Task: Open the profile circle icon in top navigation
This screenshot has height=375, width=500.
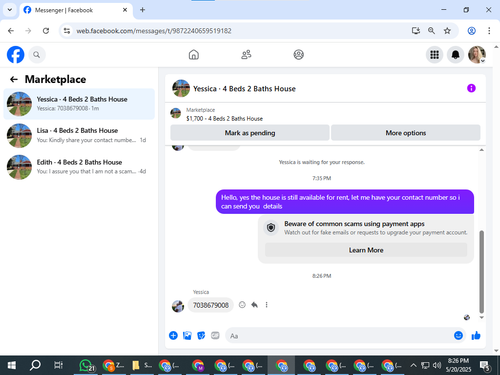Action: click(x=298, y=54)
